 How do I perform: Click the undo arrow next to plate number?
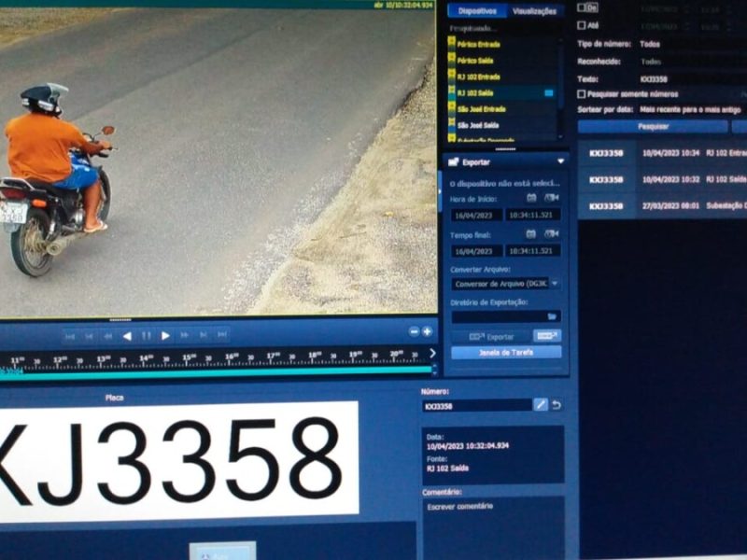point(557,404)
